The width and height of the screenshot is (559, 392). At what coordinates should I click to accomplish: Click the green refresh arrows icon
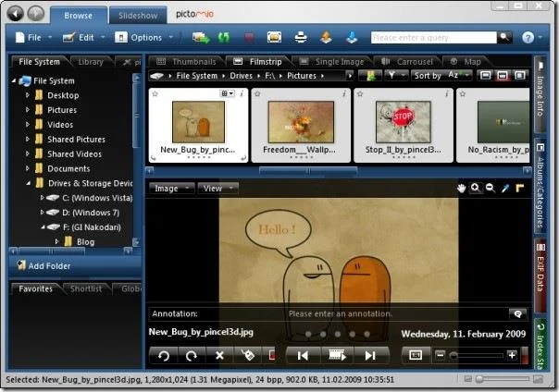click(x=224, y=37)
